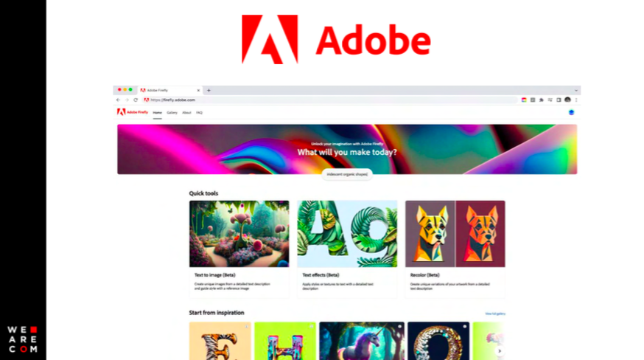
Task: Open Chrome three-dot menu
Action: [576, 100]
